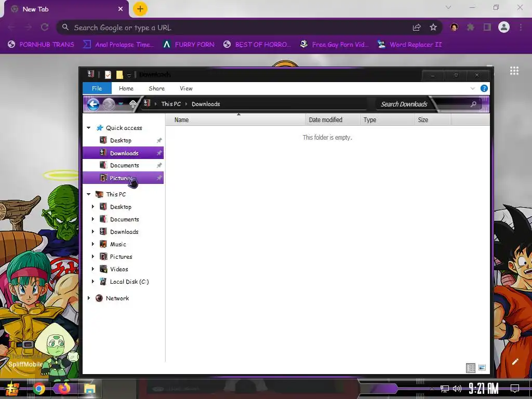Click Properties icon in Explorer title bar
The height and width of the screenshot is (399, 532).
[108, 74]
